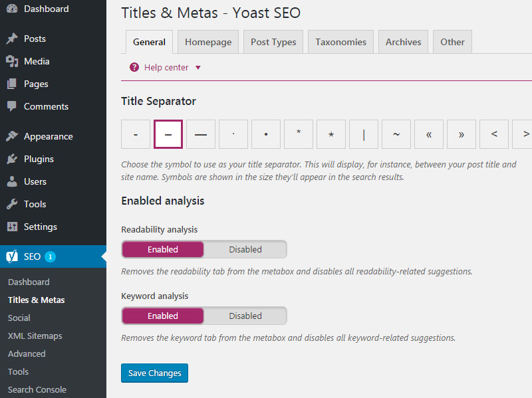
Task: Click the Plugins plug icon
Action: [12, 159]
